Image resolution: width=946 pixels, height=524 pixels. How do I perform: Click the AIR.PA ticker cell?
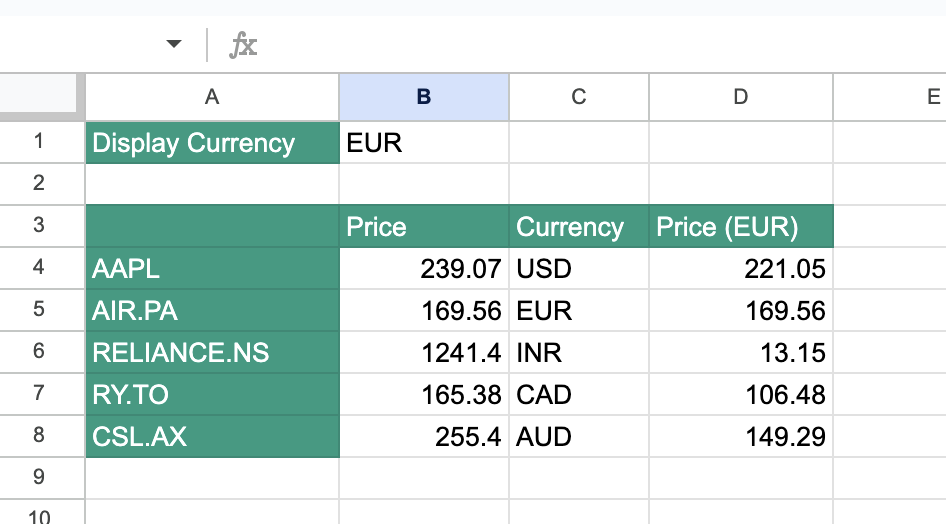(212, 310)
